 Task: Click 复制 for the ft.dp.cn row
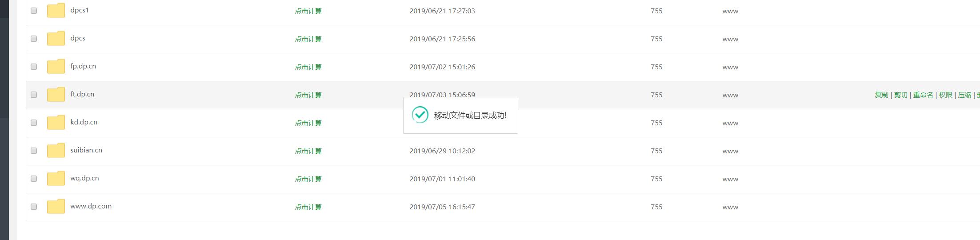[881, 95]
